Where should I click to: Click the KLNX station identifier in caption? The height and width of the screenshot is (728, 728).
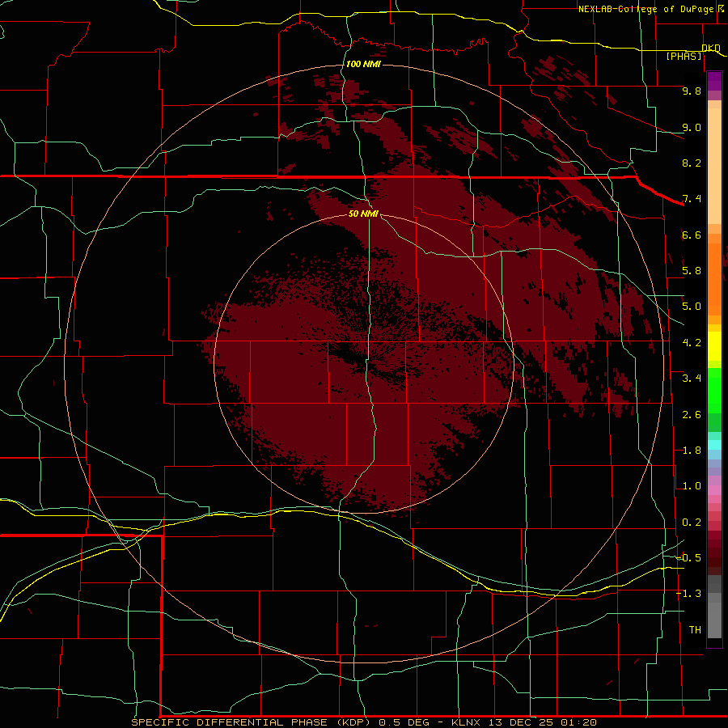(466, 722)
